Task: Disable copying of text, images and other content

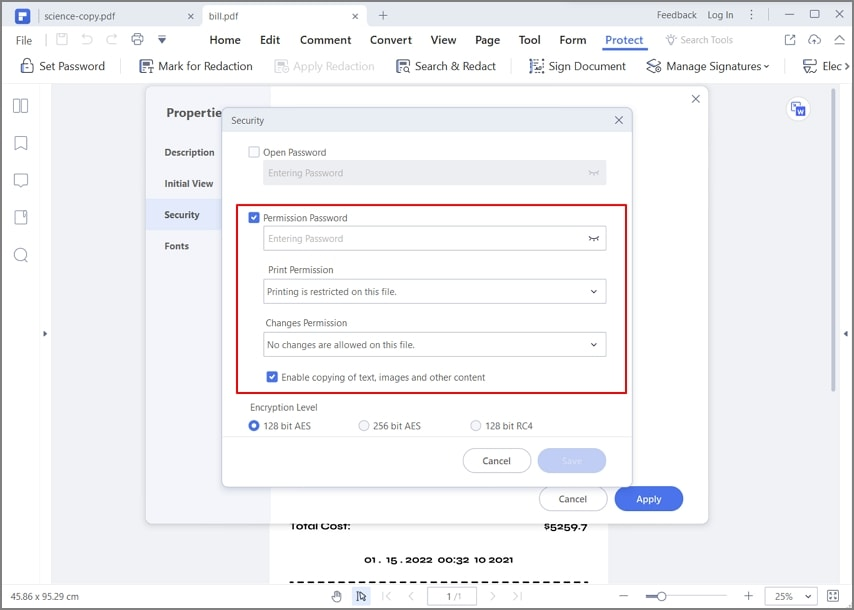Action: pyautogui.click(x=272, y=376)
